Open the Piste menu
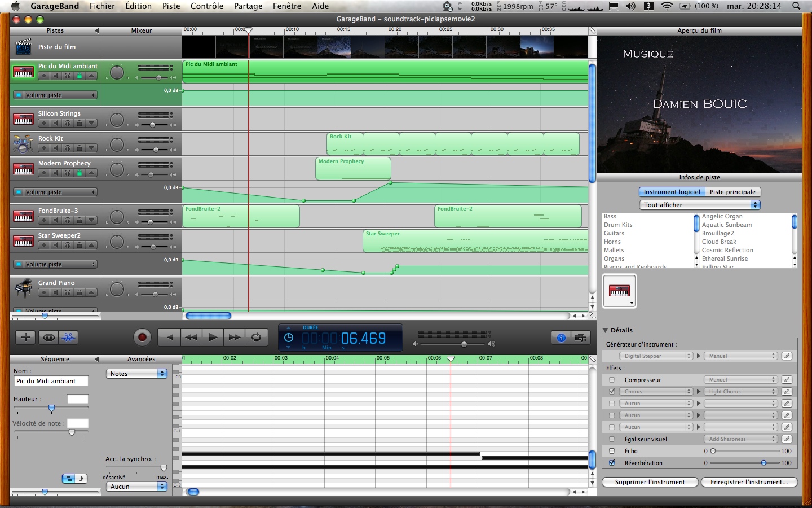 coord(171,6)
